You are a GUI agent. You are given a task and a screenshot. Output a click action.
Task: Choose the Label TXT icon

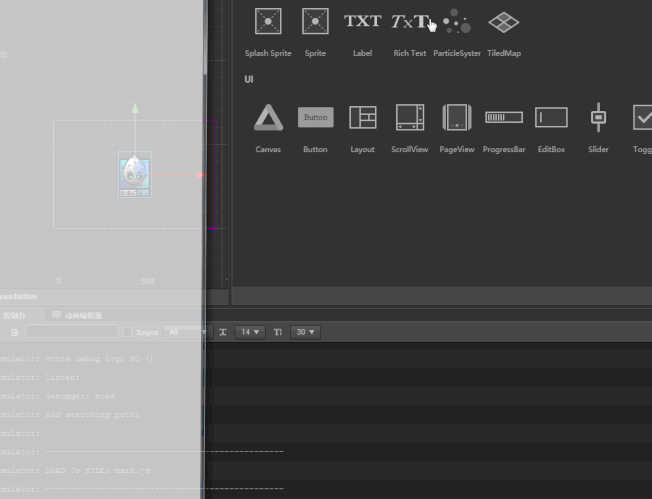362,21
